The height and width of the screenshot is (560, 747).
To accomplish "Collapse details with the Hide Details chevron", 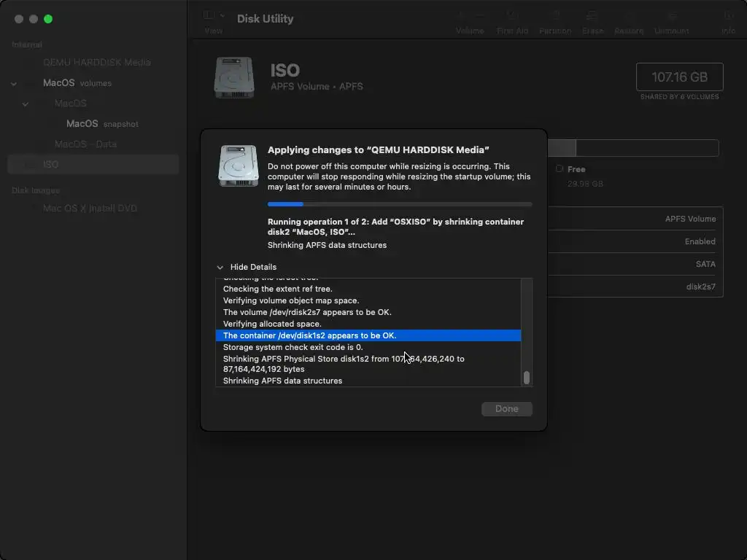I will (x=220, y=267).
